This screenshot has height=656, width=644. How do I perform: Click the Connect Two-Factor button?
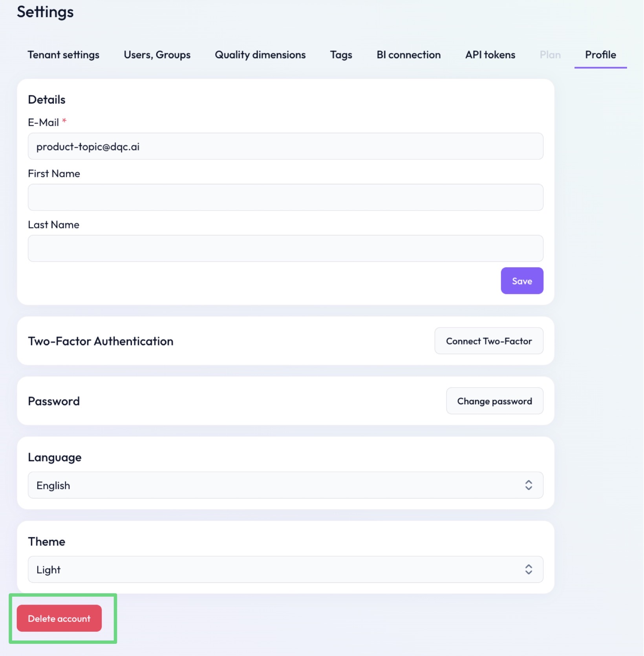488,341
